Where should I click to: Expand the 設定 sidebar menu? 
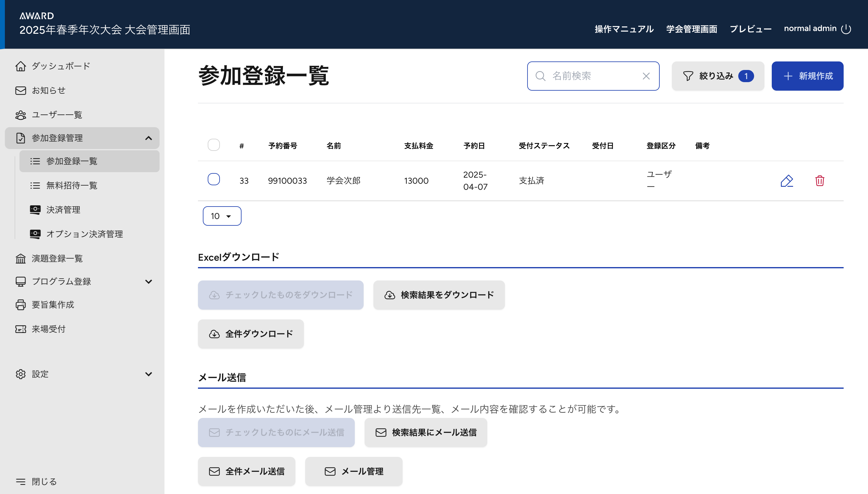pos(148,374)
